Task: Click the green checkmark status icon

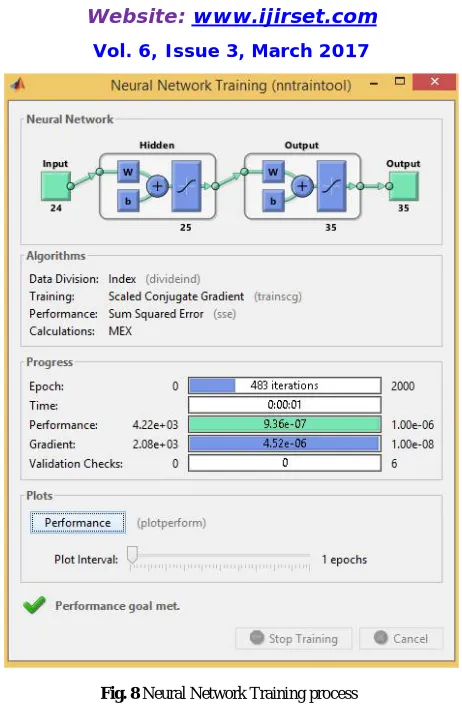Action: 34,605
